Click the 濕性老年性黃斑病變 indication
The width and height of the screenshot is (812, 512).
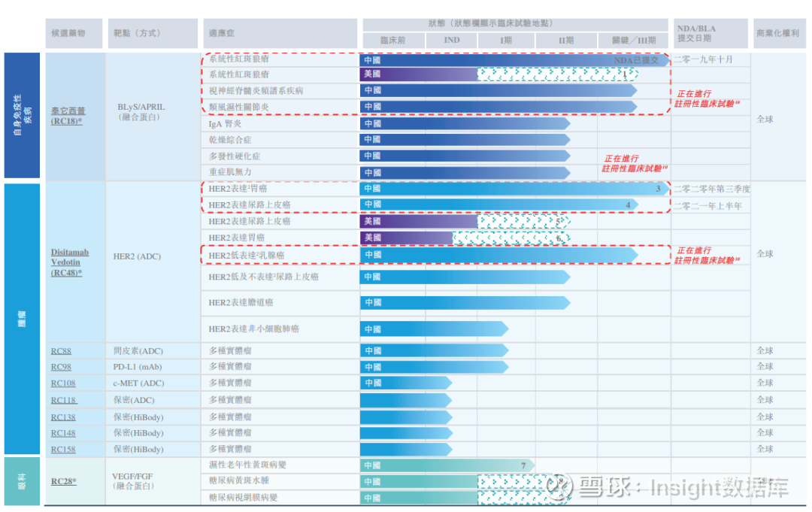click(x=247, y=465)
